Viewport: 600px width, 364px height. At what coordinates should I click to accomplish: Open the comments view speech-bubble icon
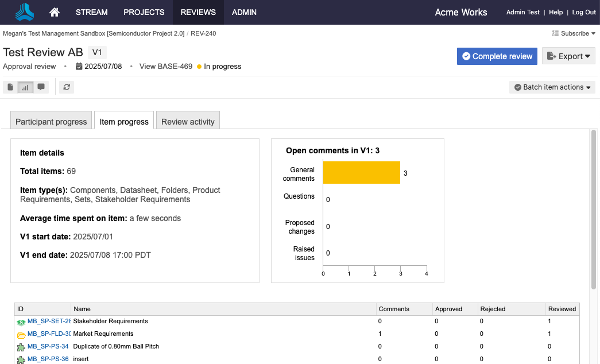pyautogui.click(x=41, y=87)
